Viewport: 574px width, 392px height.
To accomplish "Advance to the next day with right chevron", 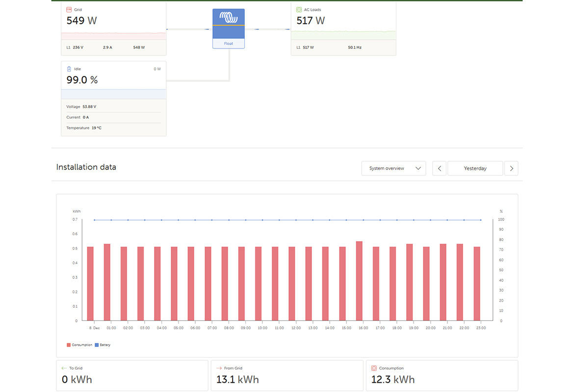I will [511, 168].
